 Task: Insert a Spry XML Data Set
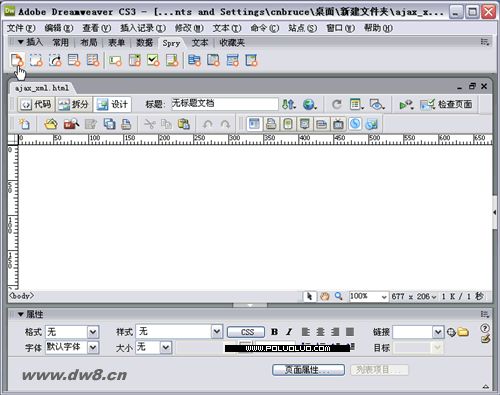point(17,60)
